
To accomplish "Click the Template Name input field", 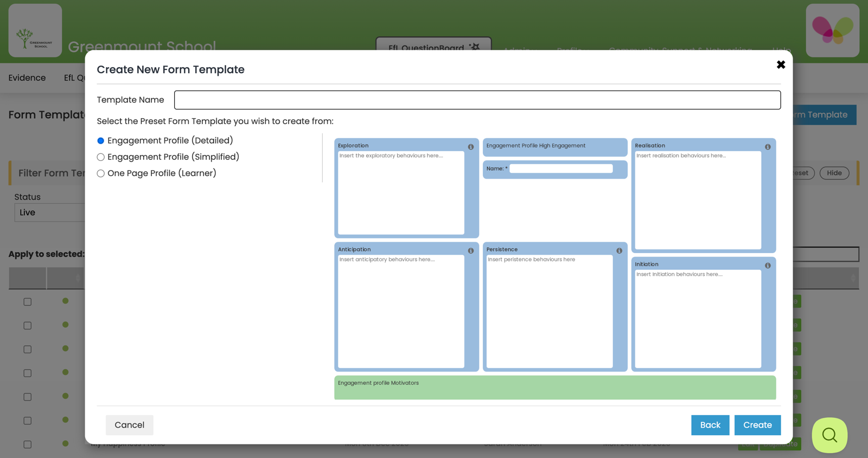I will point(477,100).
